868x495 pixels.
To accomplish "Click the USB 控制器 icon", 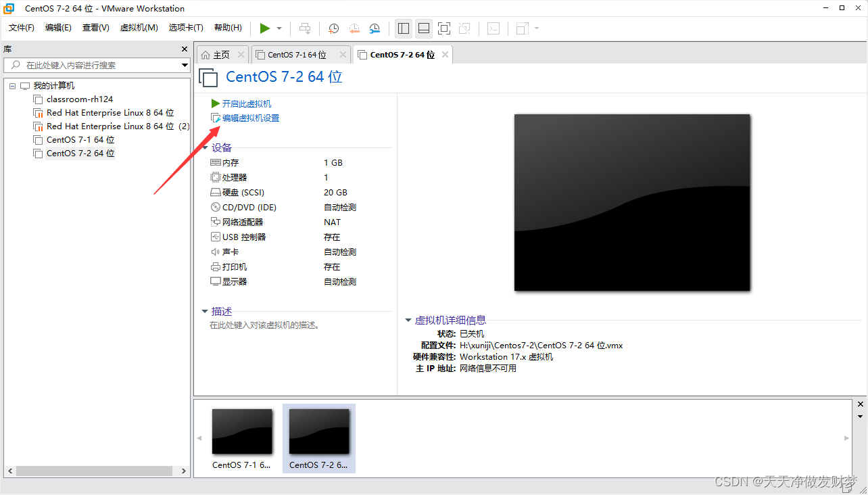I will click(216, 237).
